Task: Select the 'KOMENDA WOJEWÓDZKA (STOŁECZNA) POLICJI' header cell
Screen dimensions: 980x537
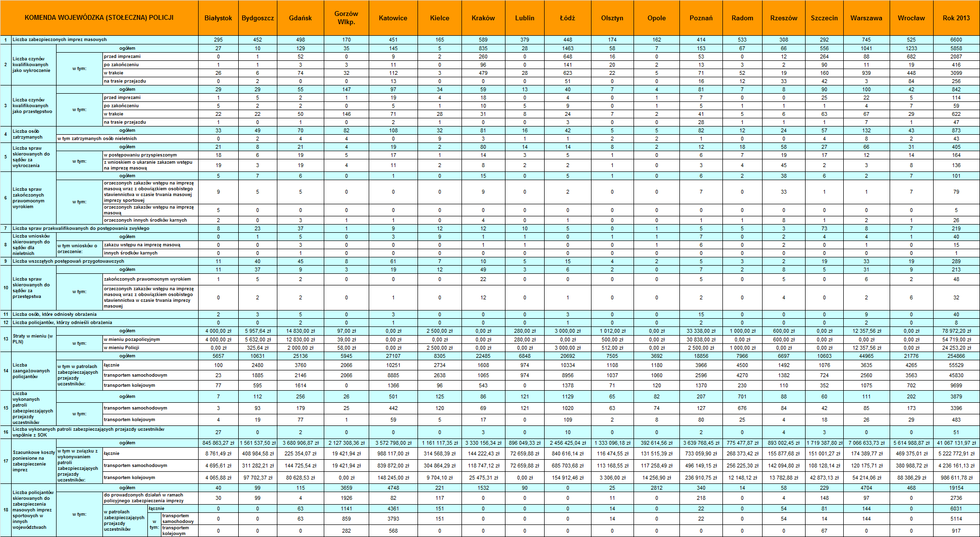Action: [99, 18]
